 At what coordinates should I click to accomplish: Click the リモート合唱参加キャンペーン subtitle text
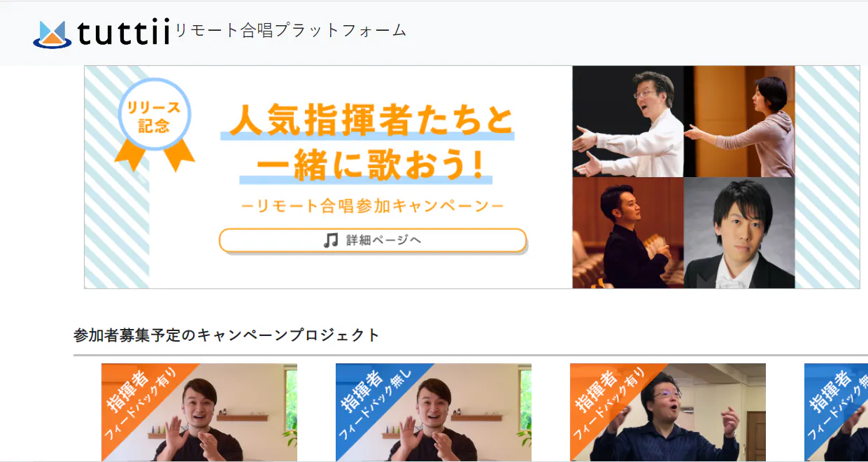click(x=372, y=206)
